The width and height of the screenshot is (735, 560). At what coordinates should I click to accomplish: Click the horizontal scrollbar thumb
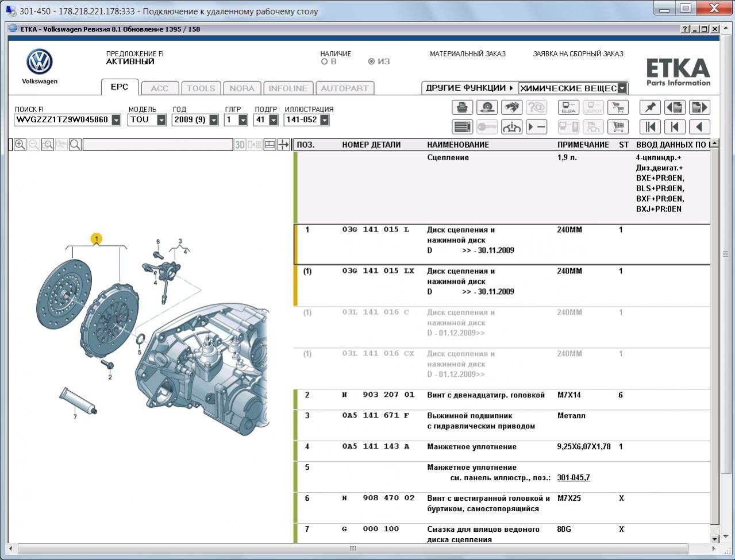click(353, 549)
